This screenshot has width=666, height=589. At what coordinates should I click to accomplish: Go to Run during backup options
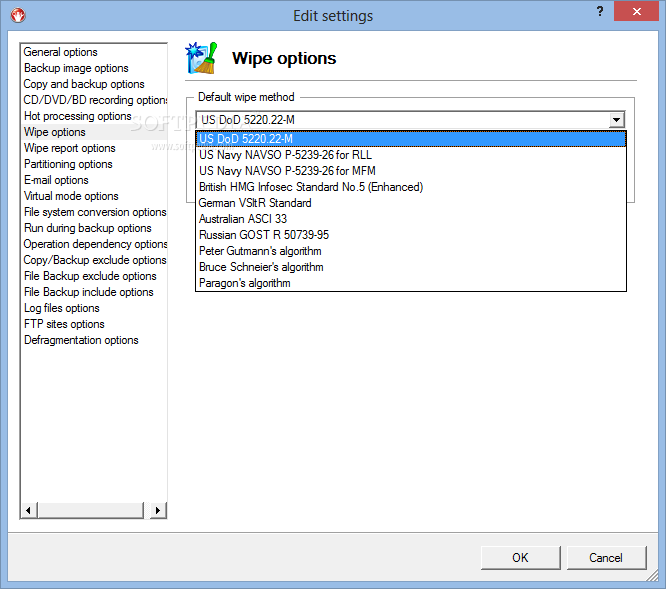94,228
